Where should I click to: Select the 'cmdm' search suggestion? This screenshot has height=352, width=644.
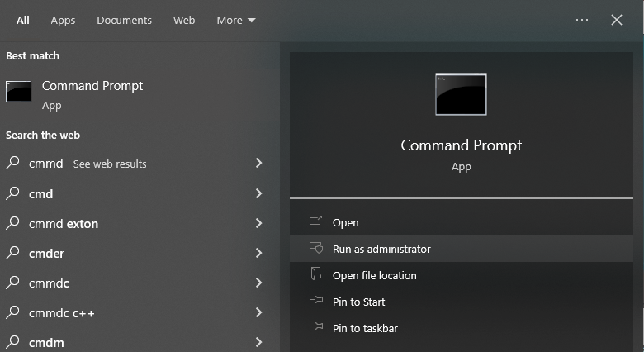click(46, 342)
